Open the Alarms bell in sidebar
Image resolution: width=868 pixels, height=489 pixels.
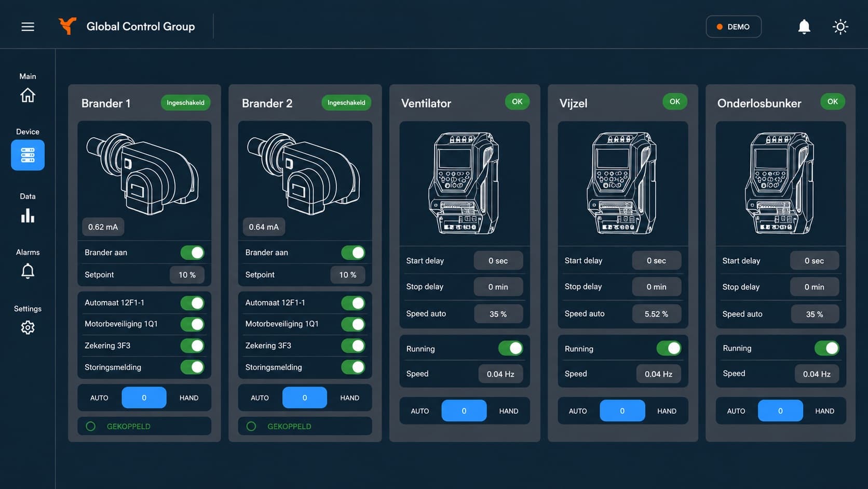28,271
